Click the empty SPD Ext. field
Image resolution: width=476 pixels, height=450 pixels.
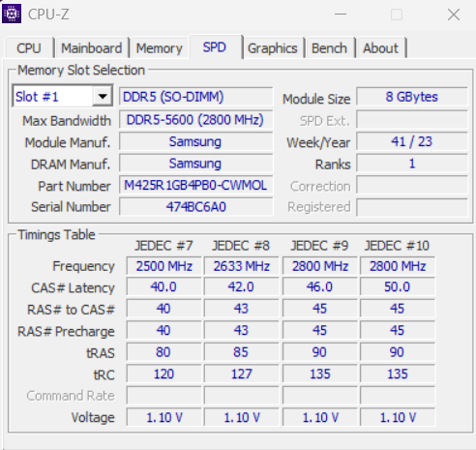[412, 120]
